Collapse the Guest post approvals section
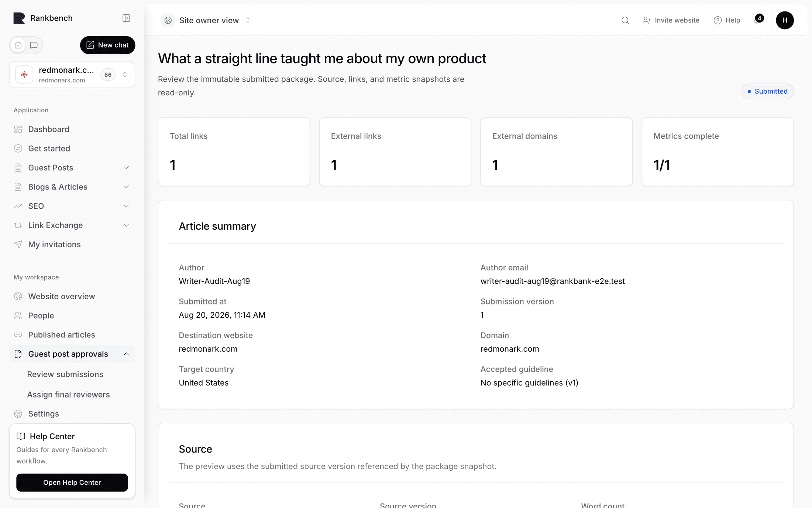Image resolution: width=812 pixels, height=508 pixels. (126, 354)
